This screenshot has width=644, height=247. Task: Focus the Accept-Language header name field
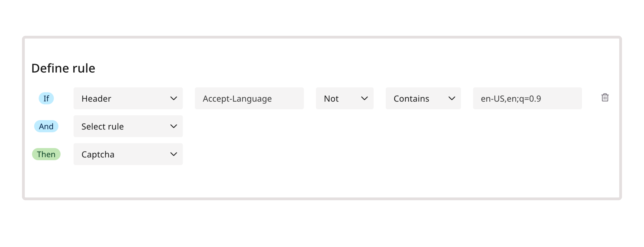click(249, 99)
